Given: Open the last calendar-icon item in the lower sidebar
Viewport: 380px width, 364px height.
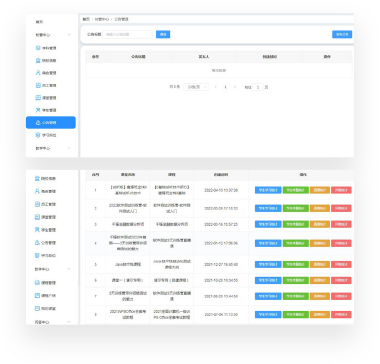Looking at the screenshot, I should point(46,309).
